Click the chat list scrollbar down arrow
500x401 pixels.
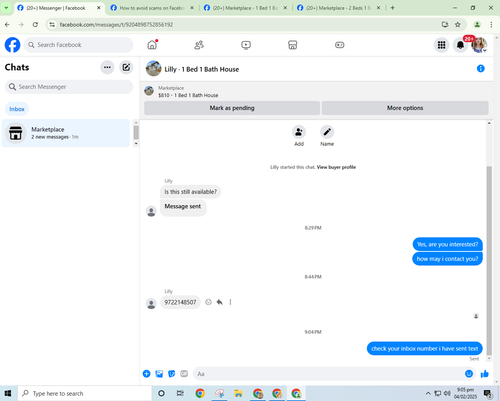click(136, 144)
